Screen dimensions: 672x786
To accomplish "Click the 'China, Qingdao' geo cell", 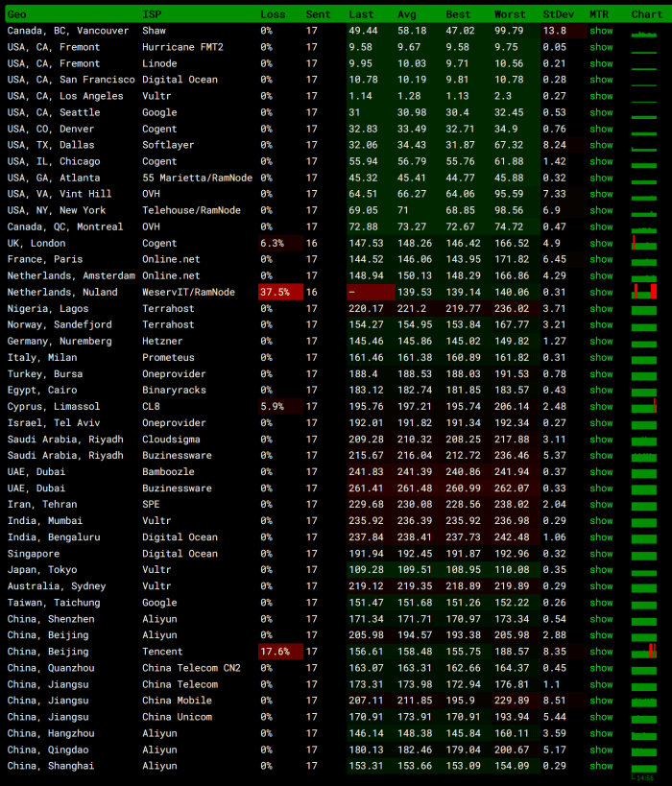I will pyautogui.click(x=48, y=750).
